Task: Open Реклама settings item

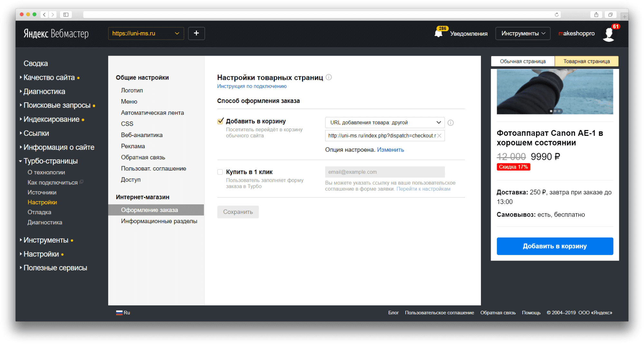Action: pos(133,146)
